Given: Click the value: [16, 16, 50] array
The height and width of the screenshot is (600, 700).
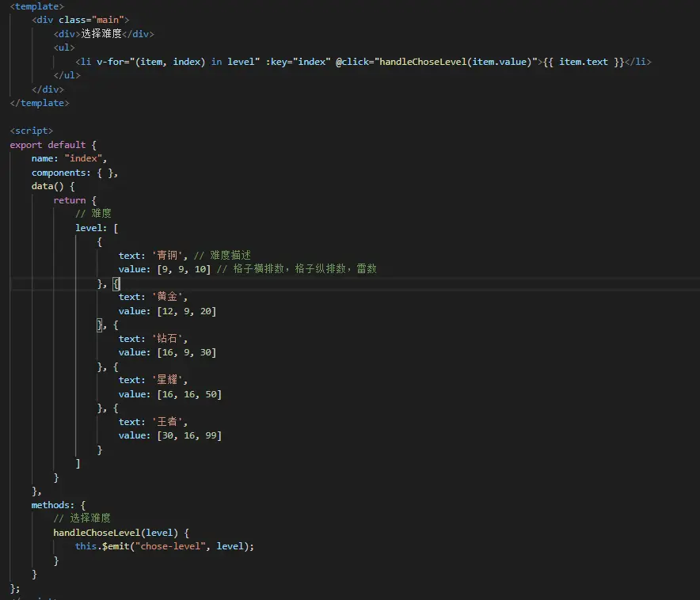Looking at the screenshot, I should (169, 394).
